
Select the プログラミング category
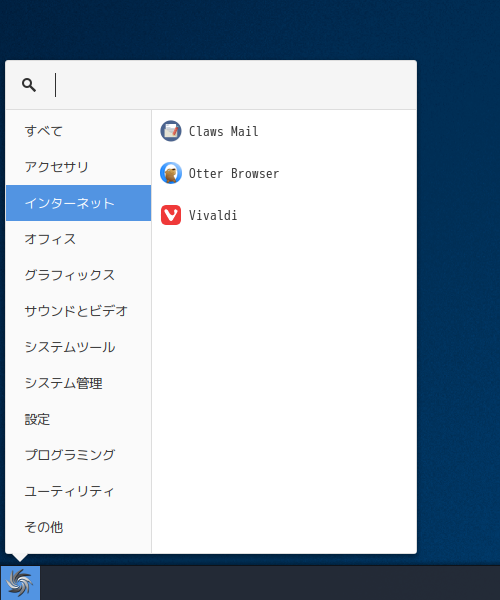point(78,455)
